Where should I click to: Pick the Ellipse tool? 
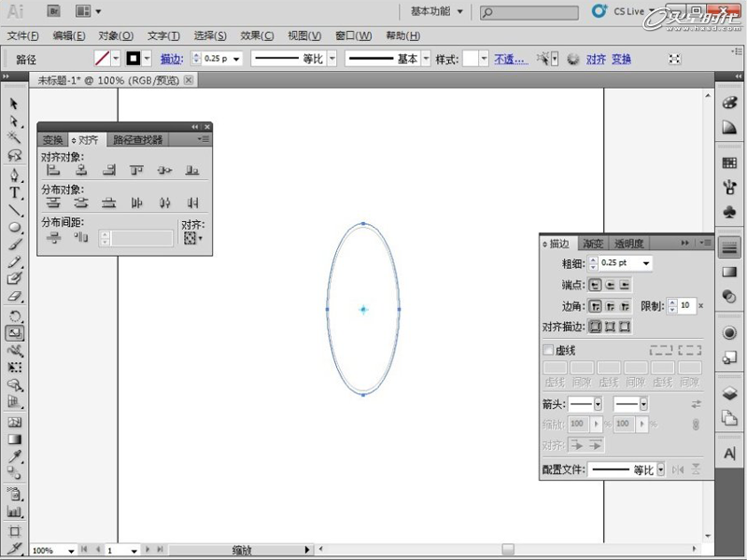(x=14, y=227)
